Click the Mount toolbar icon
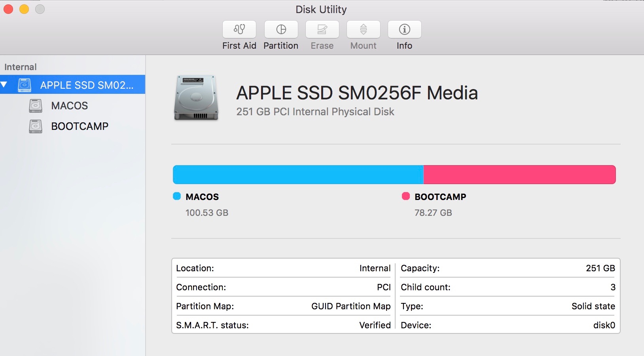644x356 pixels. tap(364, 29)
